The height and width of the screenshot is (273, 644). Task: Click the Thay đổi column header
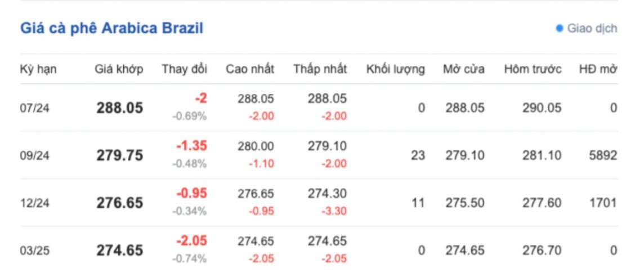(184, 69)
